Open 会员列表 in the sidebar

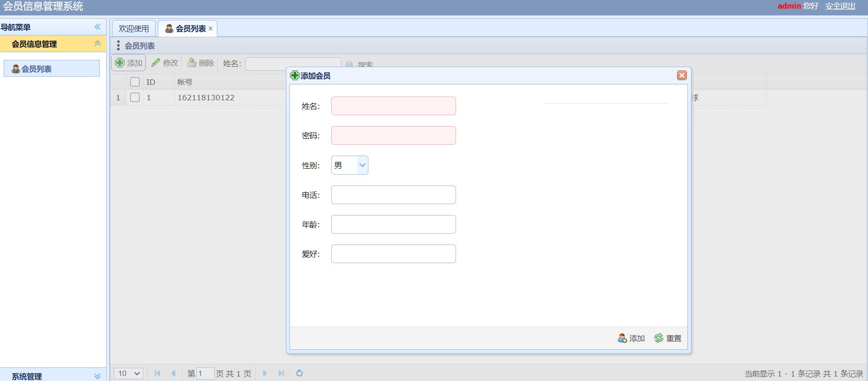tap(52, 68)
